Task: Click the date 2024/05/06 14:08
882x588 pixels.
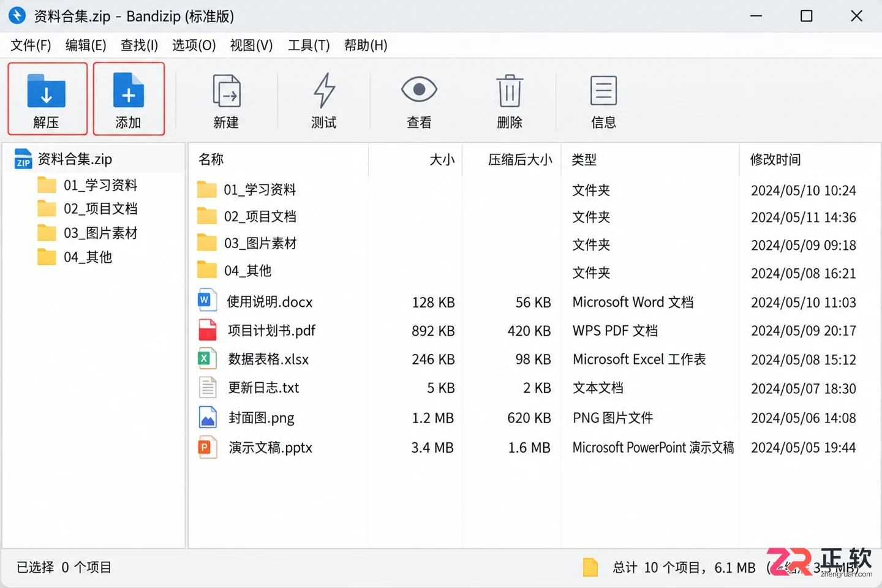Action: point(804,418)
